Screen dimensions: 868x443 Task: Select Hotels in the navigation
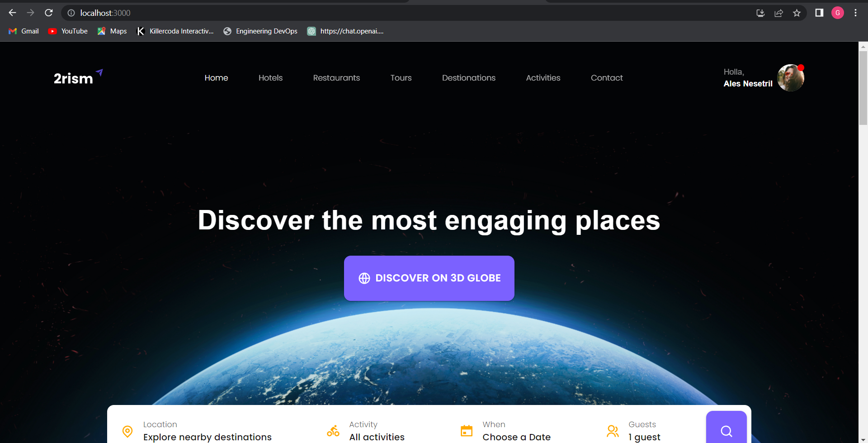click(270, 78)
